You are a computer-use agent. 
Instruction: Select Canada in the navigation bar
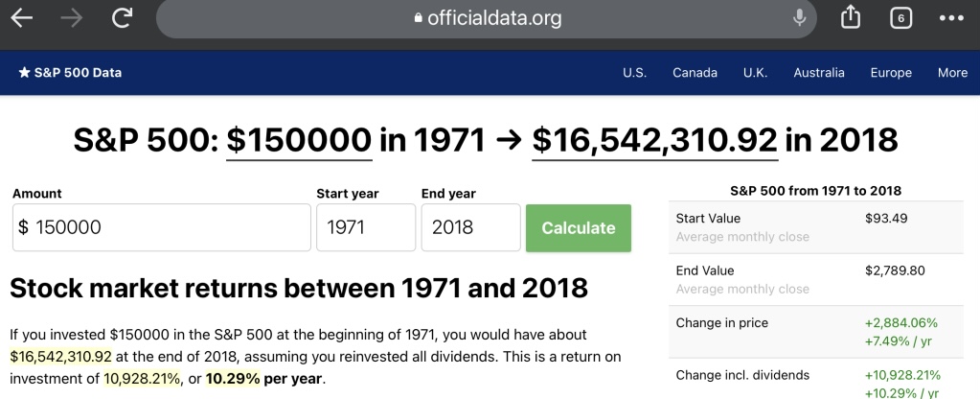[695, 73]
